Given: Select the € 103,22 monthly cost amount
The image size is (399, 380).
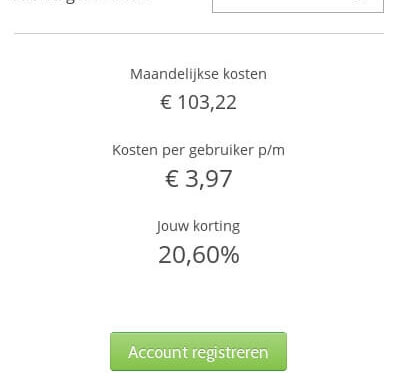Looking at the screenshot, I should click(x=198, y=102).
